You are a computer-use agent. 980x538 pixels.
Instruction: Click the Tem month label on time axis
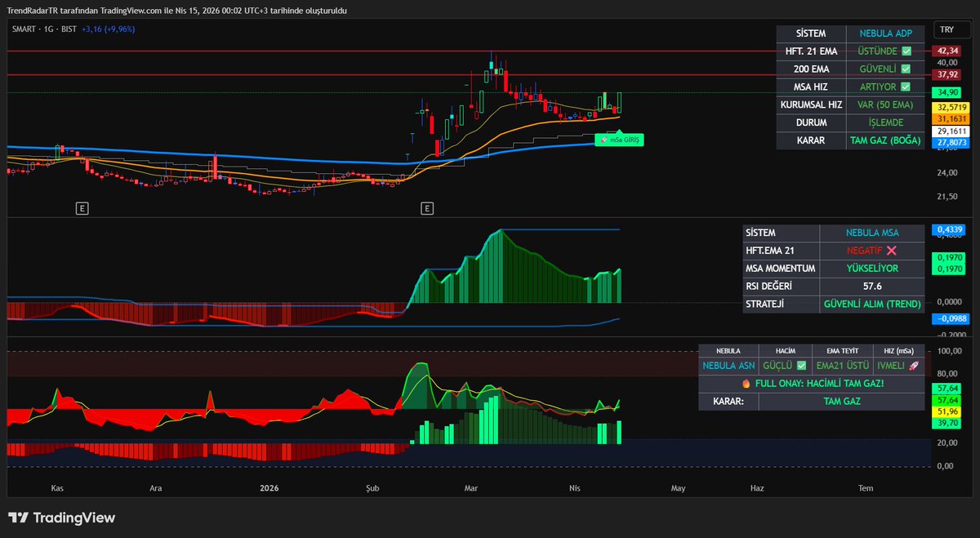pyautogui.click(x=866, y=488)
